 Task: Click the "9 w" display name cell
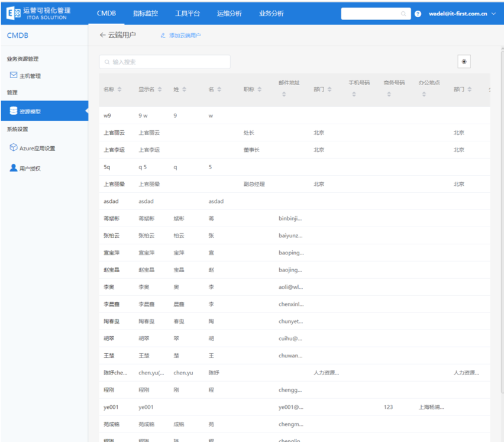click(x=143, y=115)
